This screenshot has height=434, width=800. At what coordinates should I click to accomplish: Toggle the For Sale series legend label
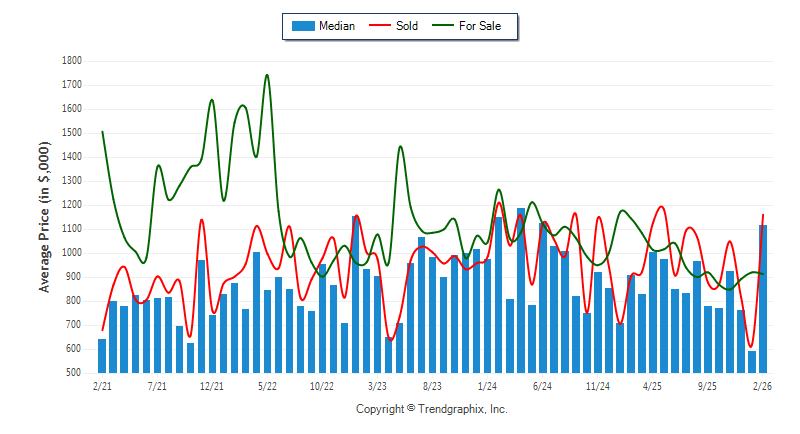click(480, 26)
